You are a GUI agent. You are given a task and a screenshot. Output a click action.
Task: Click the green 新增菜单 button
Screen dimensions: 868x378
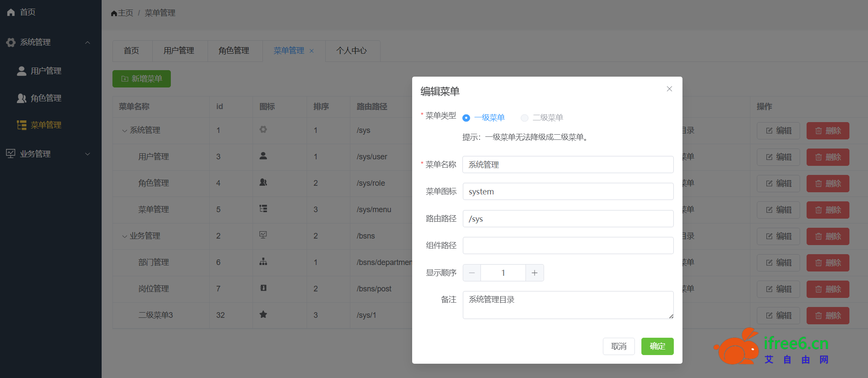click(141, 79)
